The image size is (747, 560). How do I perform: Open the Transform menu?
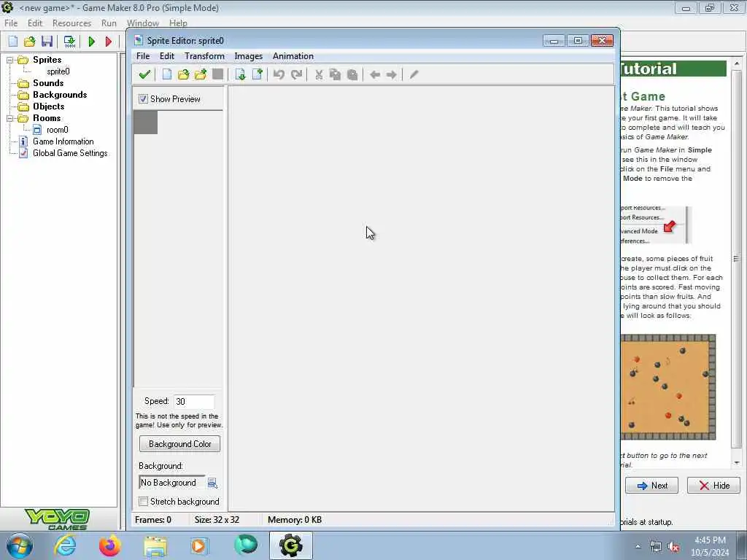click(204, 56)
